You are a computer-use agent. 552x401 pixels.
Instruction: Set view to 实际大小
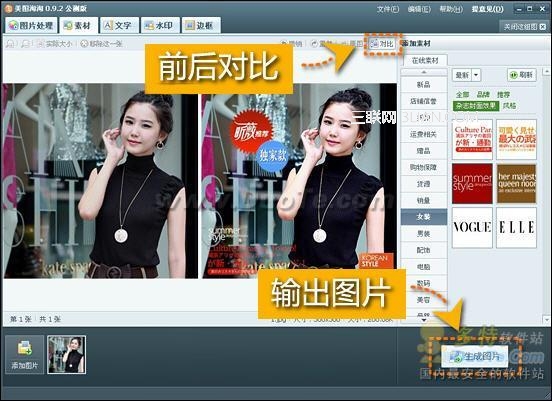coord(54,44)
